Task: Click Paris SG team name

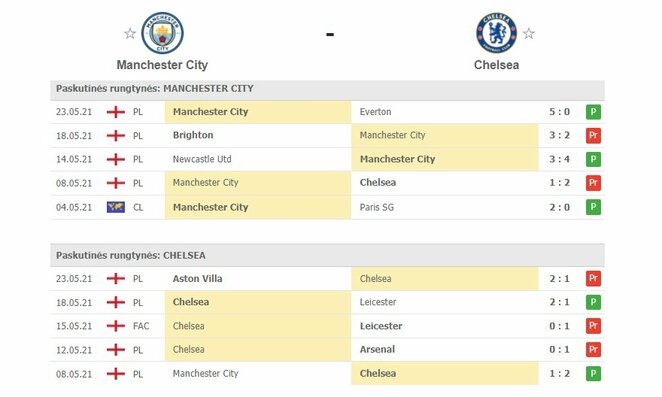Action: pos(377,207)
